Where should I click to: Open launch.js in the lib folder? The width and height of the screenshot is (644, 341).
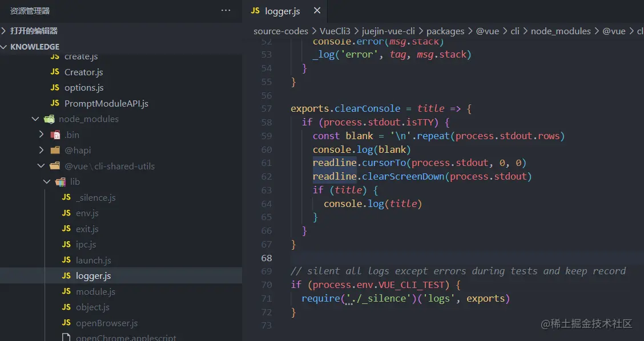93,260
